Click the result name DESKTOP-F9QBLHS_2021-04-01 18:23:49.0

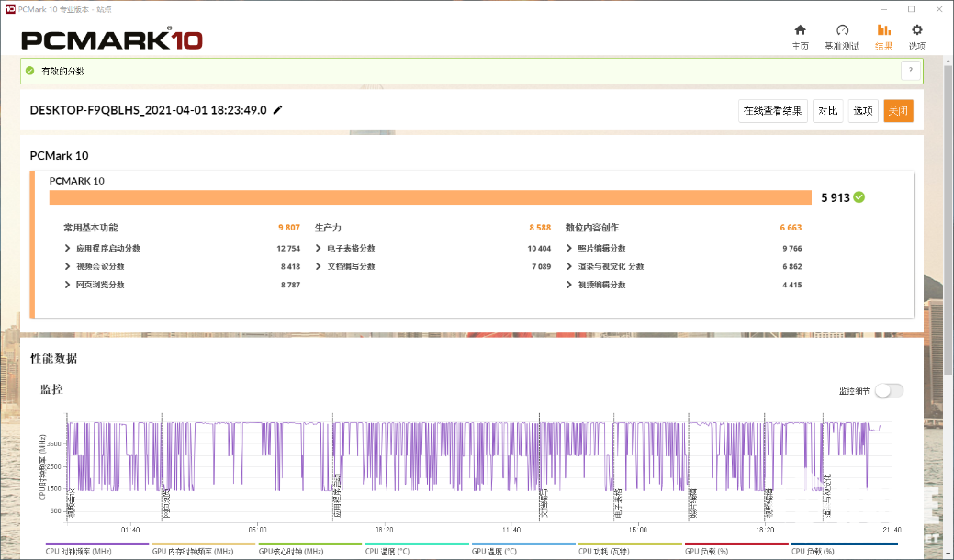click(149, 110)
